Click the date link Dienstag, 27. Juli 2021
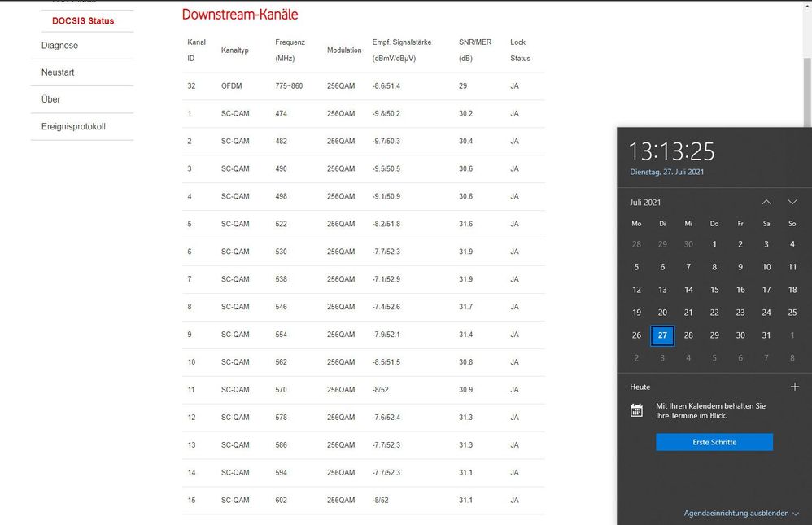812x525 pixels. click(x=667, y=172)
